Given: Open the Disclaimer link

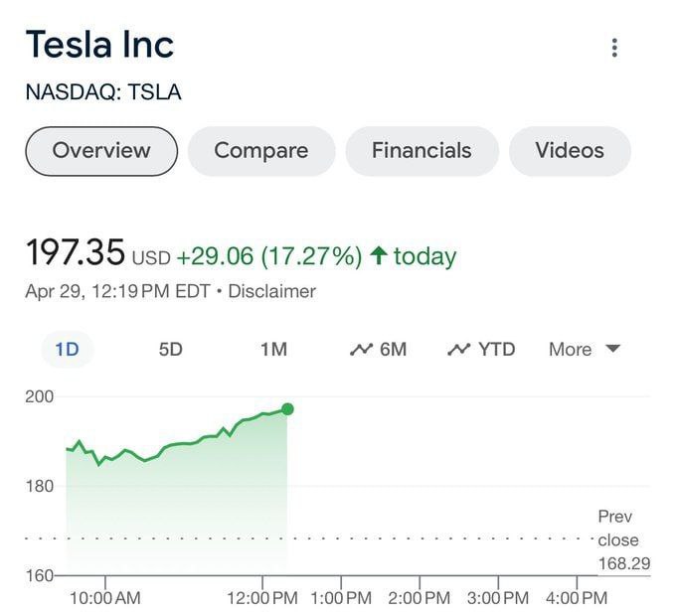Looking at the screenshot, I should point(272,291).
